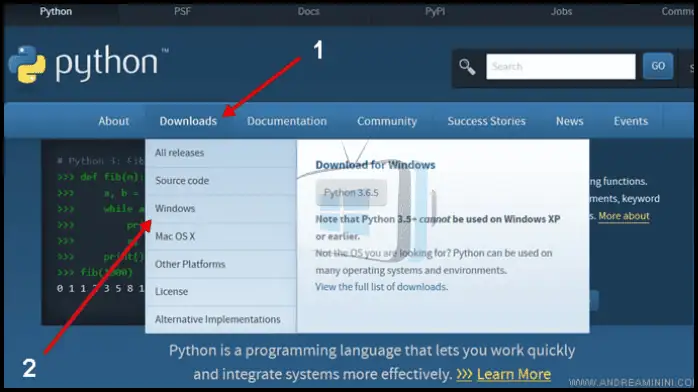Viewport: 698px width, 392px height.
Task: Open the Documentation navigation menu
Action: pyautogui.click(x=287, y=121)
